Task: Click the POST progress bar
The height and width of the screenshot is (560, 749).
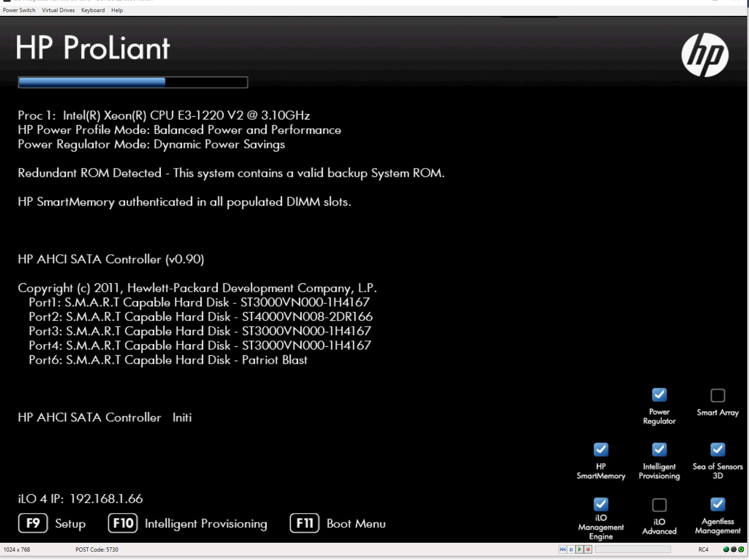Action: [133, 83]
